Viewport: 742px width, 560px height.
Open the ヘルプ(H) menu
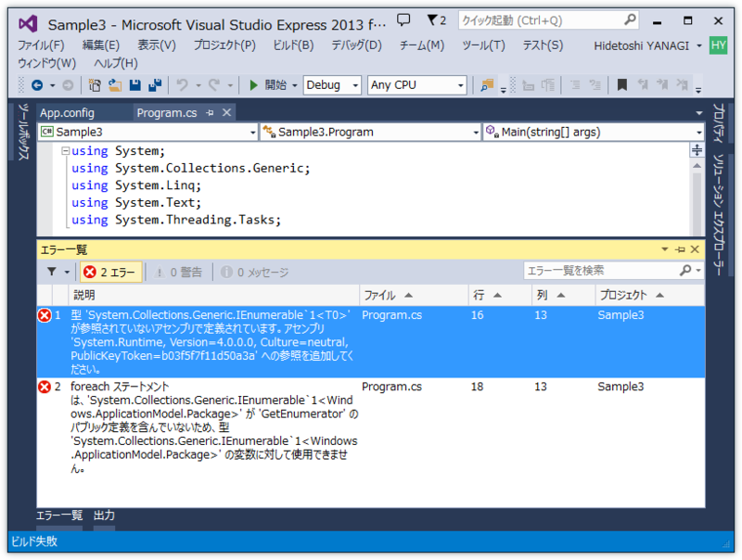point(116,63)
